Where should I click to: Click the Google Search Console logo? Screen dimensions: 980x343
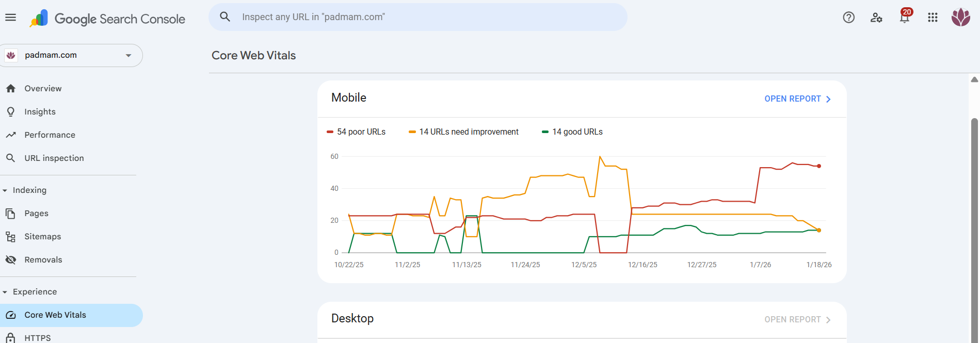[107, 19]
